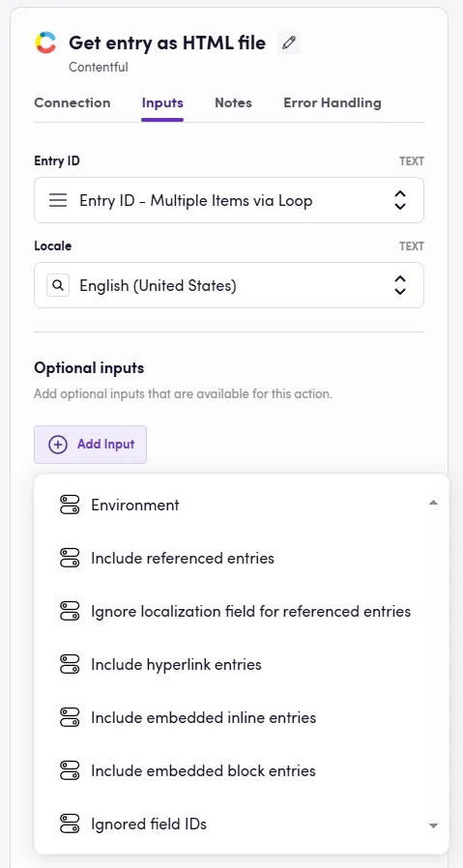Click Entry ID - Multiple Items via Loop value

point(196,200)
